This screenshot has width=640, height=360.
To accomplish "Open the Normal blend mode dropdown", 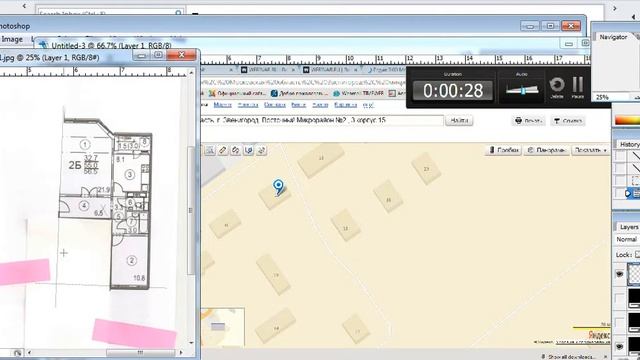I will (x=627, y=239).
